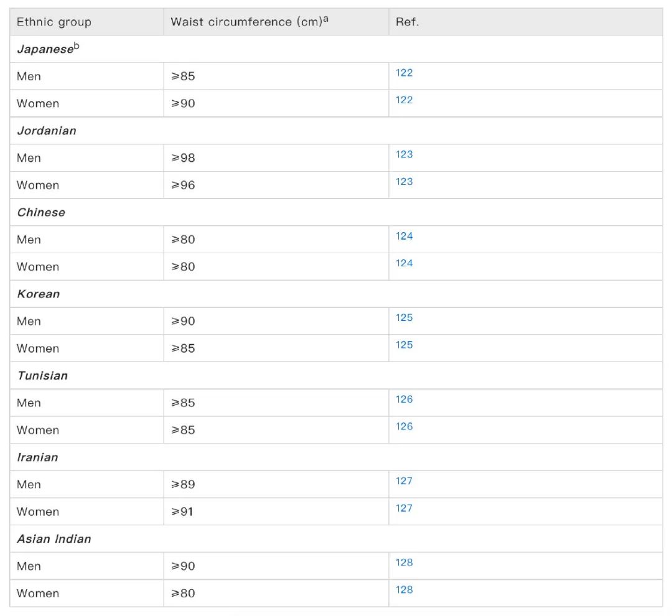Follow reference 123 for Jordanian men

(x=404, y=154)
